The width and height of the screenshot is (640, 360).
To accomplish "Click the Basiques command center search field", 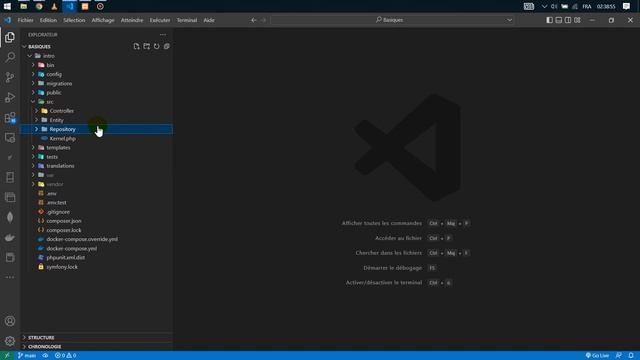I will (x=392, y=20).
